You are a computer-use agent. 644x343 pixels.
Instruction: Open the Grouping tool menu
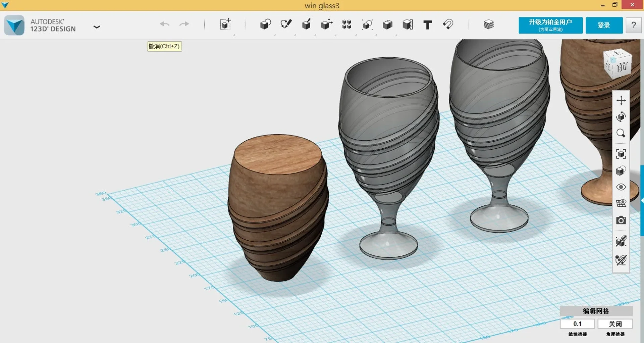tap(367, 24)
